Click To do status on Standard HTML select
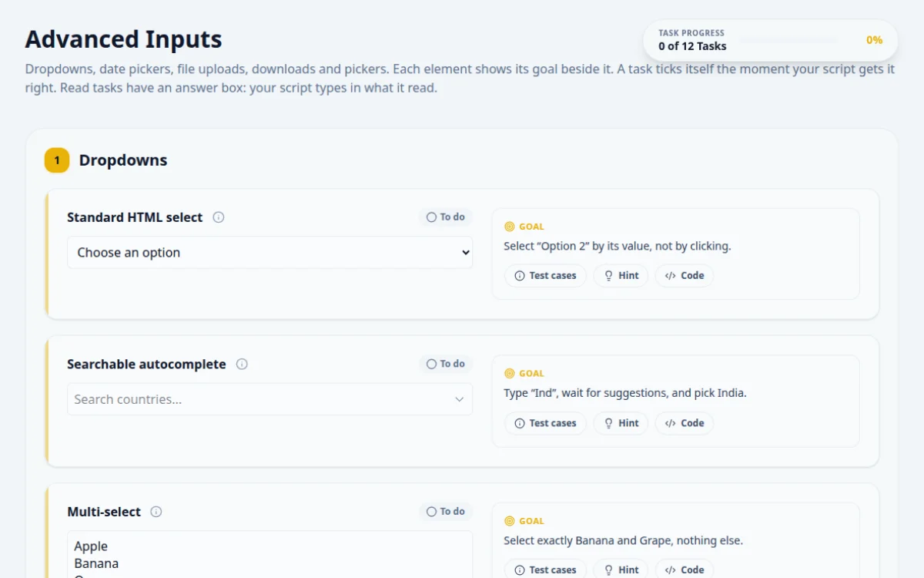924x578 pixels. tap(446, 217)
